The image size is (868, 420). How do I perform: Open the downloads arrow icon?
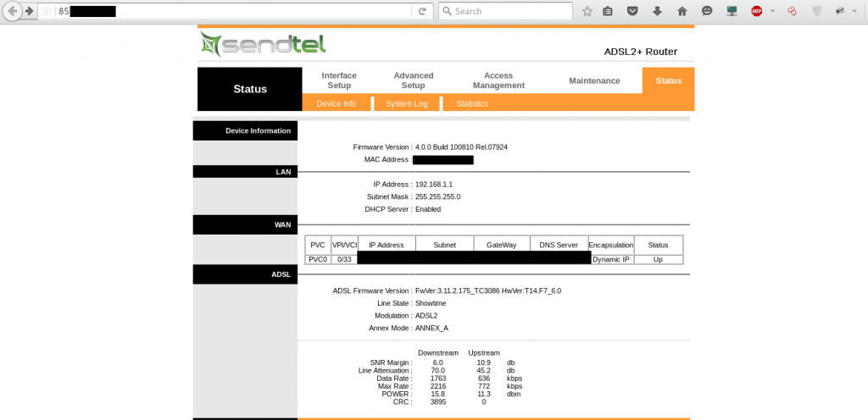(x=657, y=11)
